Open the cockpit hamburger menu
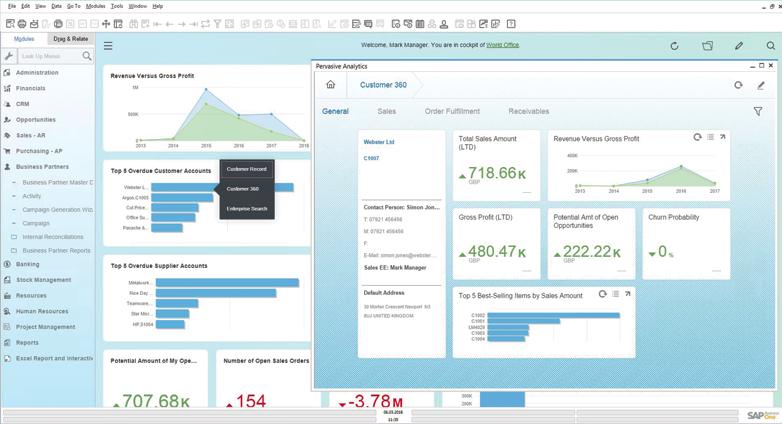The height and width of the screenshot is (424, 782). pos(108,46)
